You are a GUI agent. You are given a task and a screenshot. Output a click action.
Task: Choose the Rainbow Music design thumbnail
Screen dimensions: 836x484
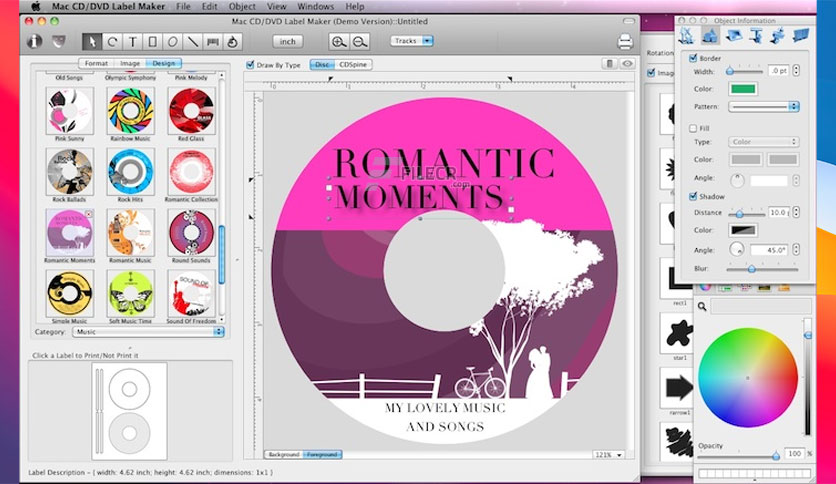tap(131, 111)
